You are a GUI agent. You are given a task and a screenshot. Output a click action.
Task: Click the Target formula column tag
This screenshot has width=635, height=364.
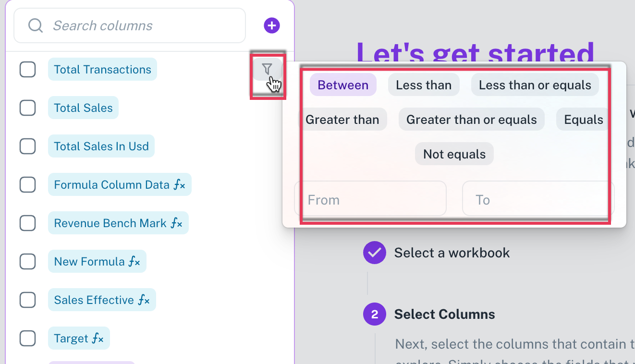click(79, 338)
